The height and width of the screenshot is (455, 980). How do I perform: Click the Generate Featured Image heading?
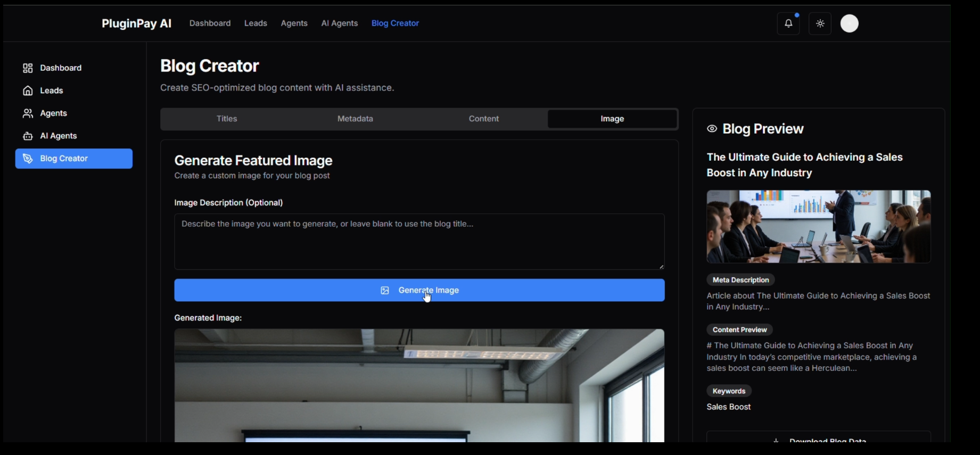click(253, 161)
